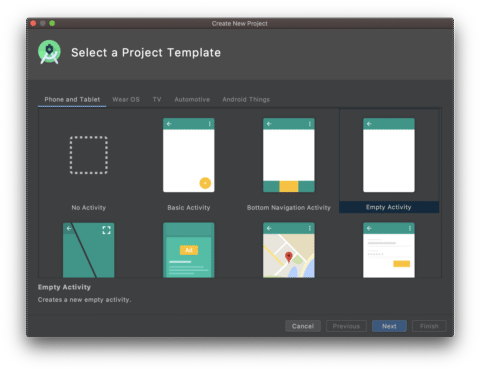Choose the Basic Activity template thumbnail

click(x=189, y=155)
